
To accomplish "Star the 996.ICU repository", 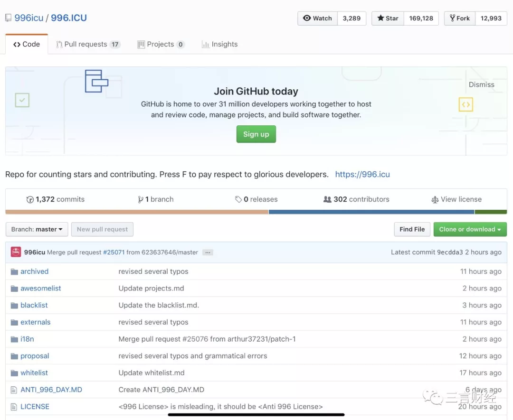I will pos(388,19).
